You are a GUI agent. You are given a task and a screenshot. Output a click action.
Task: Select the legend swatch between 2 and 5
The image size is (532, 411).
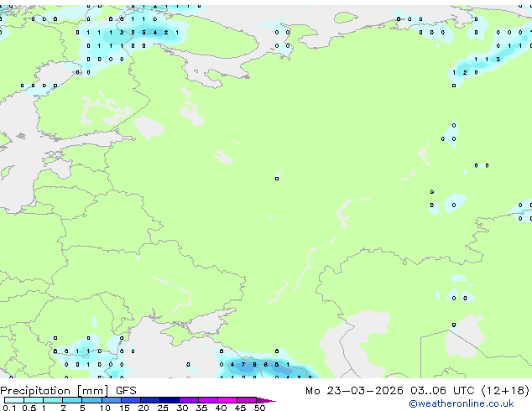coord(72,400)
